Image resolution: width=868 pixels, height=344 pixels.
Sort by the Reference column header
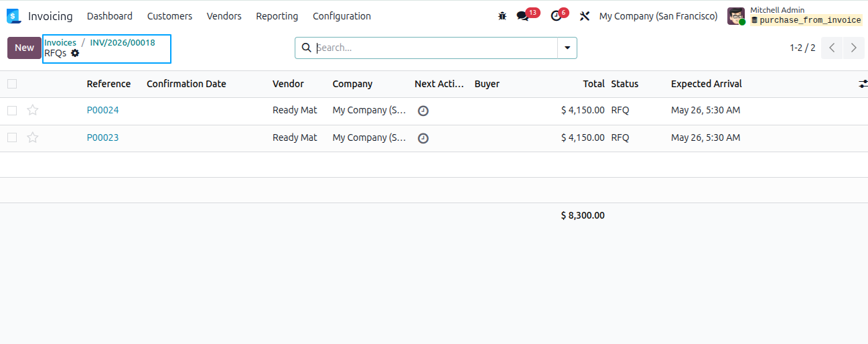(108, 84)
